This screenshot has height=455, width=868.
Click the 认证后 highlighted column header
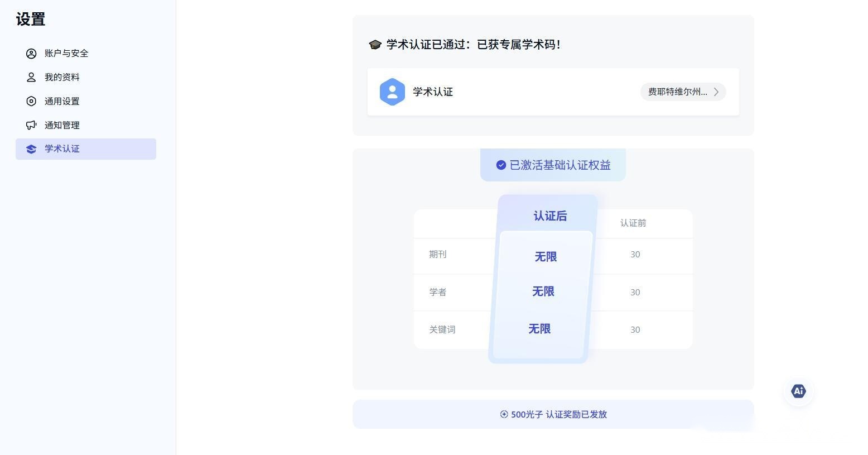(550, 216)
